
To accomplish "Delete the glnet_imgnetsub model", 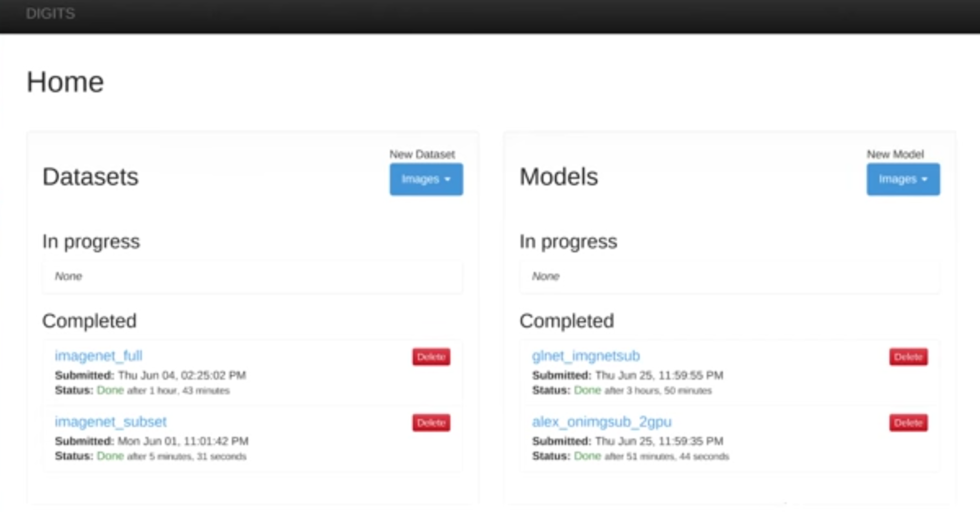I will [x=908, y=357].
